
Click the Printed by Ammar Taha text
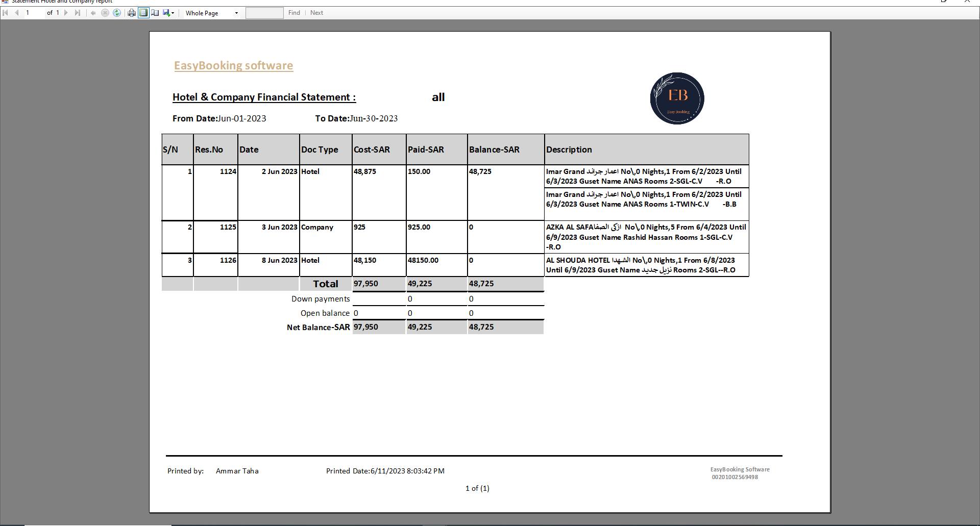(213, 471)
